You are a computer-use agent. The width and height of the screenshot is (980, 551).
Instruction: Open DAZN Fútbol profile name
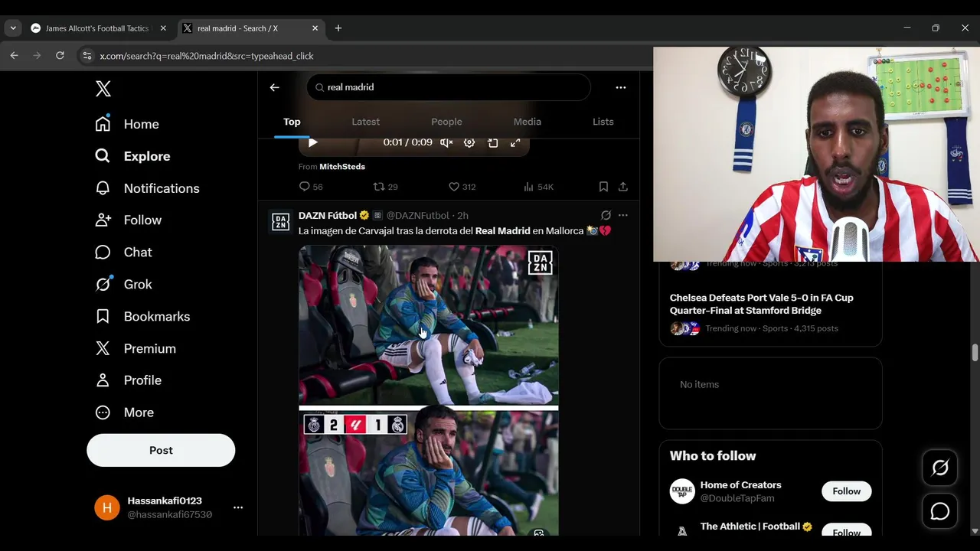(x=328, y=216)
